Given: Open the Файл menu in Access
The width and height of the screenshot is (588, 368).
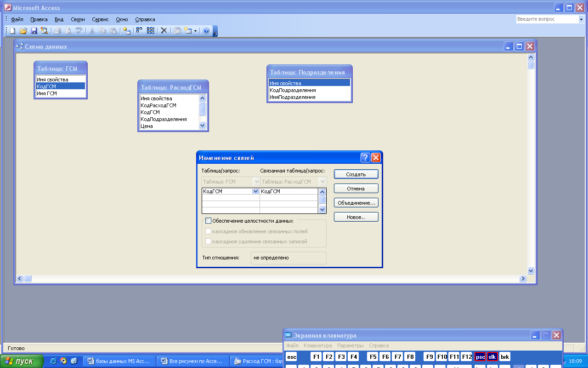Looking at the screenshot, I should (17, 19).
